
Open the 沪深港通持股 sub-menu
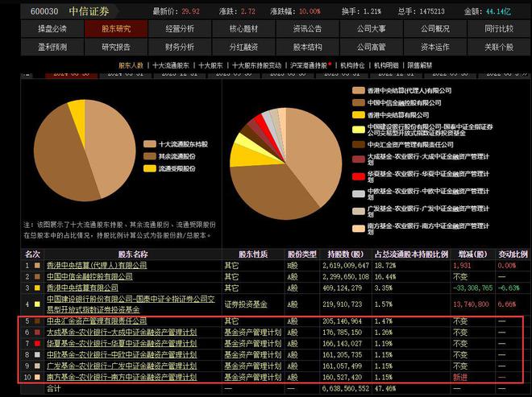tap(309, 65)
